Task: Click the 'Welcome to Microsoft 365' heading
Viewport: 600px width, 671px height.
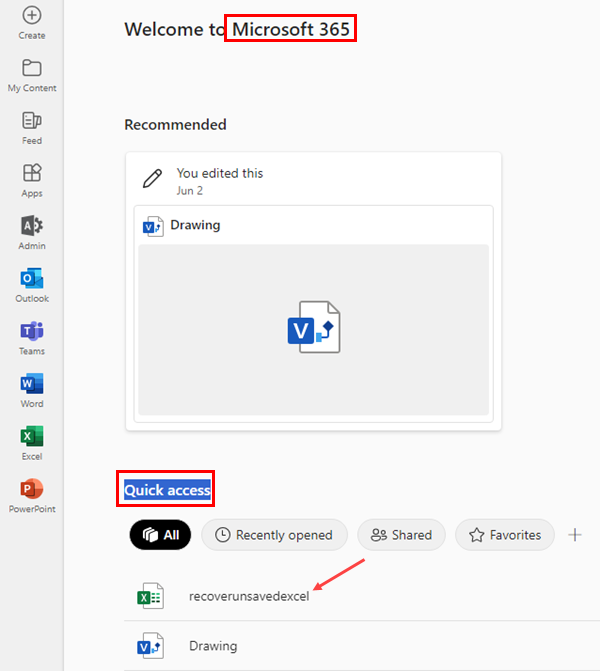Action: [x=237, y=29]
